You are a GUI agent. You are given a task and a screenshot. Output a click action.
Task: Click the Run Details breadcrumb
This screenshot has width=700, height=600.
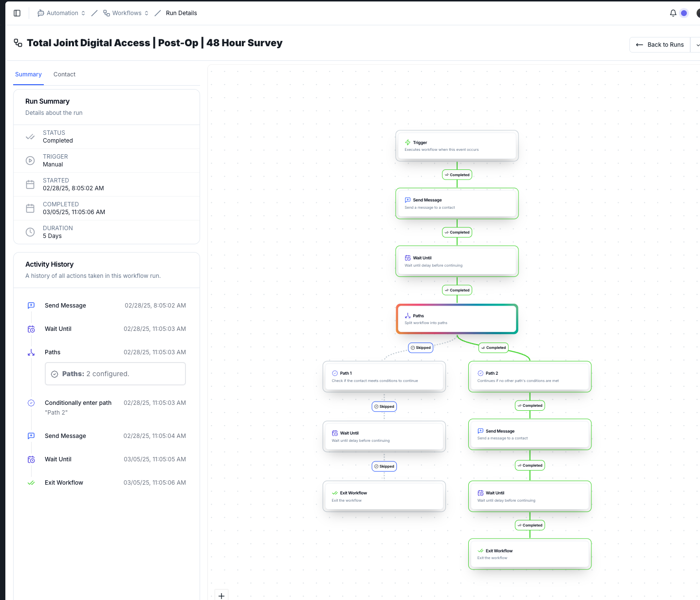[x=181, y=13]
